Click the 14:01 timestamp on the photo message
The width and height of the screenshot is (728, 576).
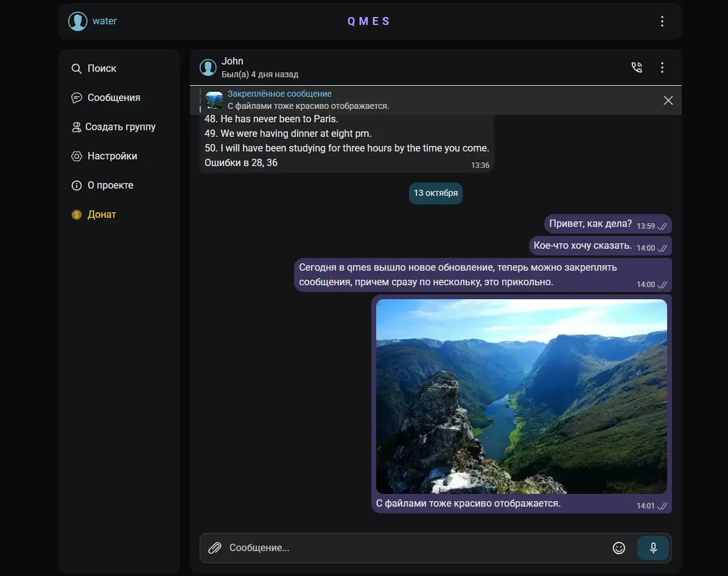pyautogui.click(x=645, y=506)
